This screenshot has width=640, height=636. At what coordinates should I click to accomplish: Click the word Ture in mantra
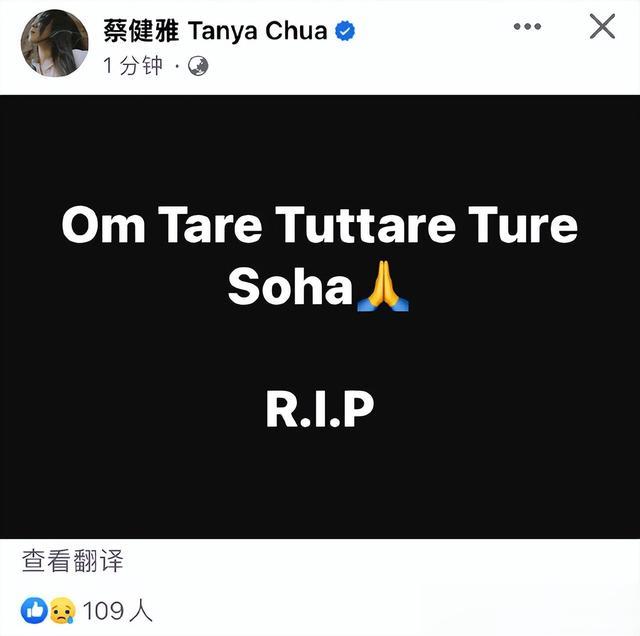click(x=523, y=225)
